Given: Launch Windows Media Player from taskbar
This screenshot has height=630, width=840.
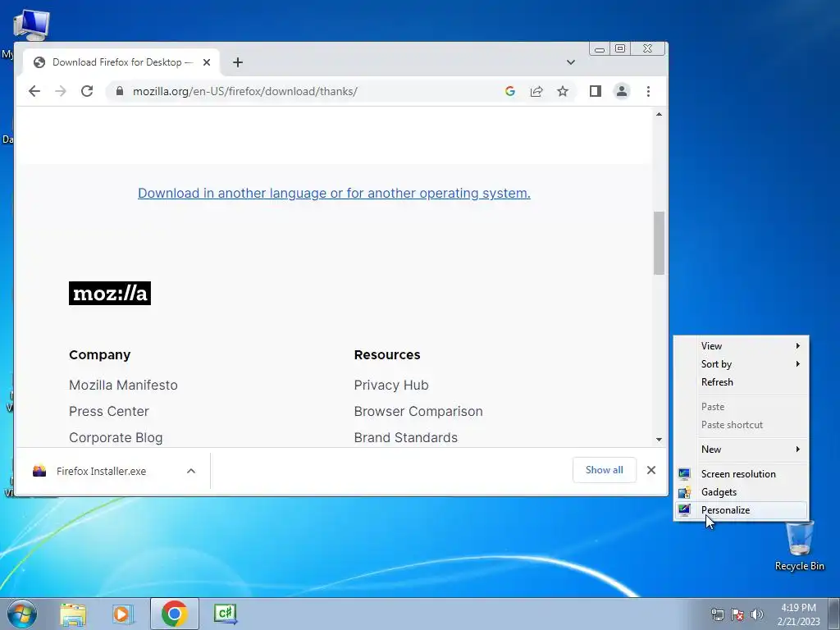Looking at the screenshot, I should pos(123,614).
